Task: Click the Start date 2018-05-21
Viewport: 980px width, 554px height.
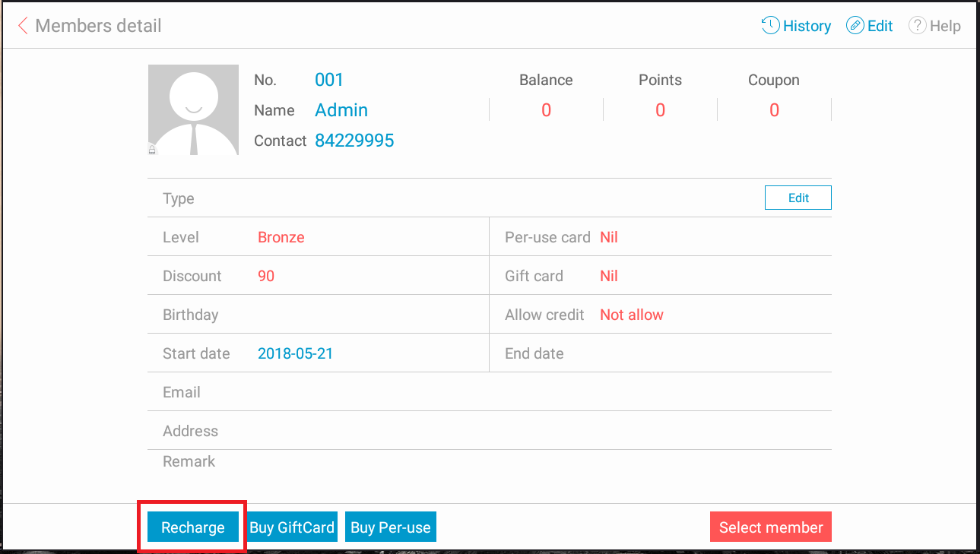Action: point(295,353)
